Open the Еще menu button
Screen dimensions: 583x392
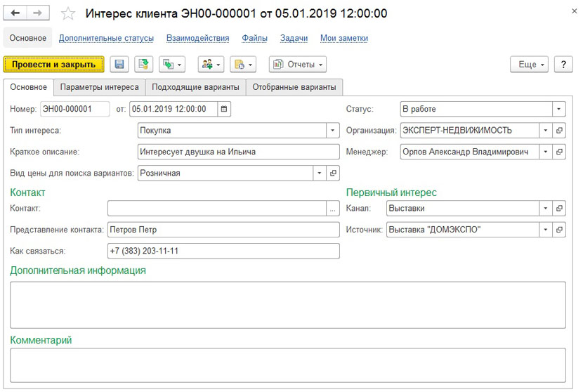coord(529,65)
